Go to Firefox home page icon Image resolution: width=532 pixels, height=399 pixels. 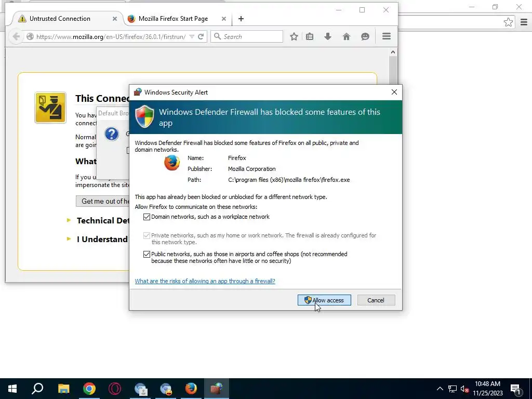(346, 37)
